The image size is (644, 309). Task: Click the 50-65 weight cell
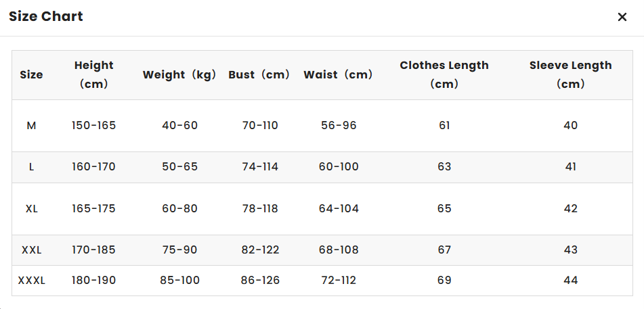(179, 167)
